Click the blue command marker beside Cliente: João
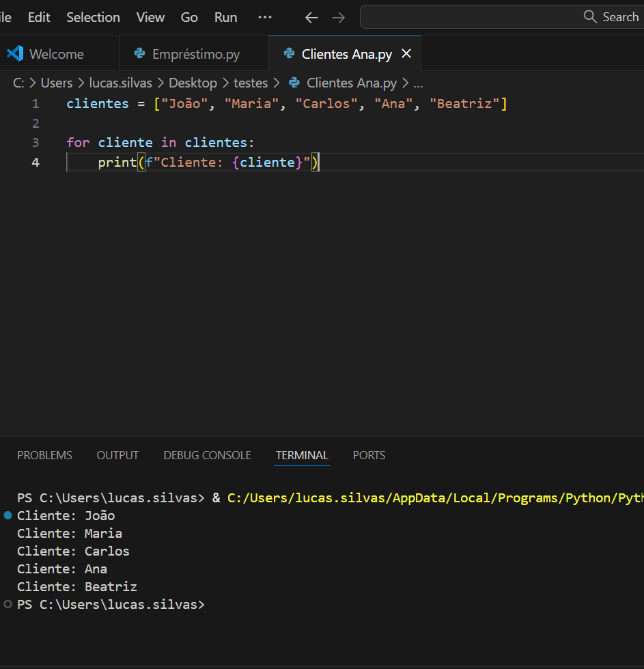644x669 pixels. pyautogui.click(x=8, y=515)
